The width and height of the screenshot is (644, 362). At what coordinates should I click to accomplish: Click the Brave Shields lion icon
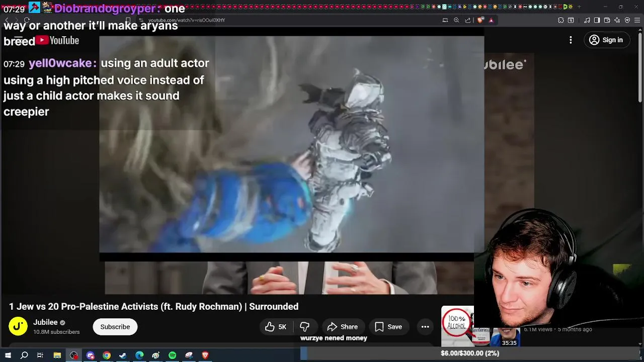[x=480, y=20]
